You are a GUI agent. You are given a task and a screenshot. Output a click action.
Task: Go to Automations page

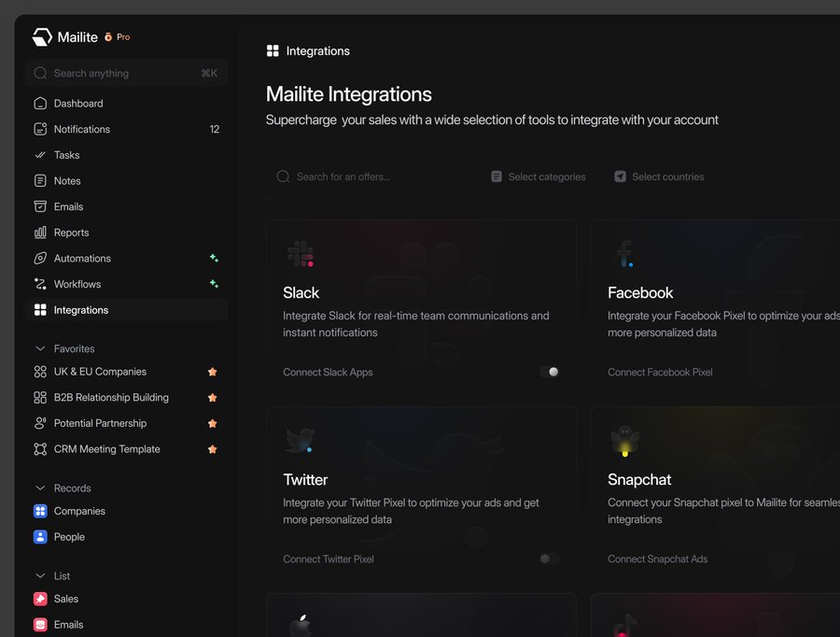[126, 258]
